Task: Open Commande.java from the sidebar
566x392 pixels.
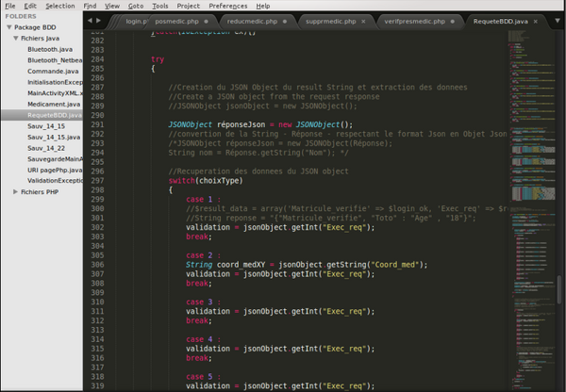Action: pyautogui.click(x=55, y=71)
